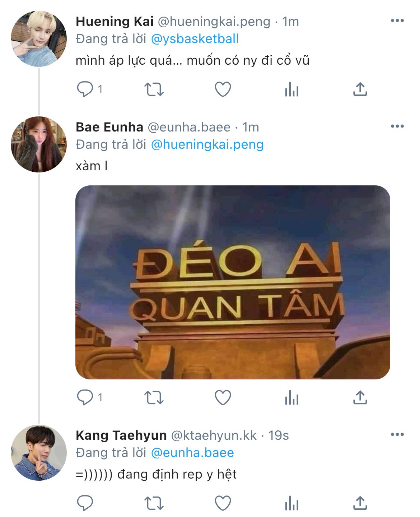The image size is (420, 517).
Task: Like Huening Kai's tweet
Action: (x=223, y=89)
